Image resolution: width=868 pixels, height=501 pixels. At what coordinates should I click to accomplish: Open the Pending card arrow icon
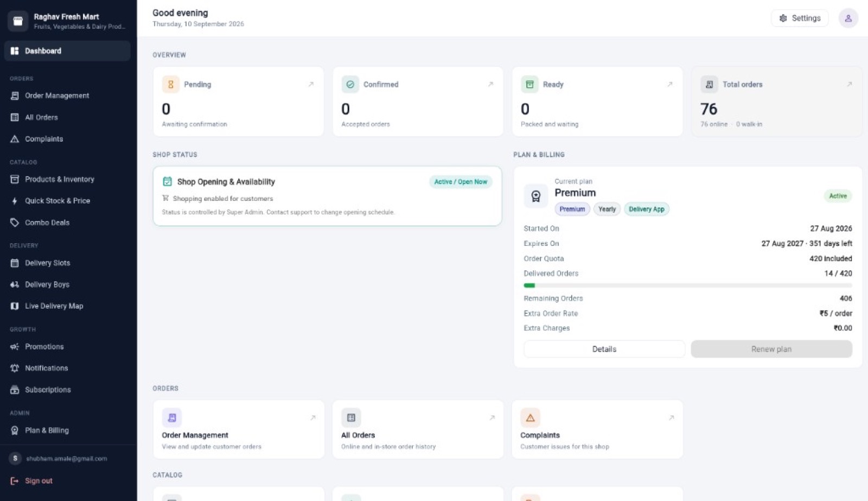click(311, 84)
